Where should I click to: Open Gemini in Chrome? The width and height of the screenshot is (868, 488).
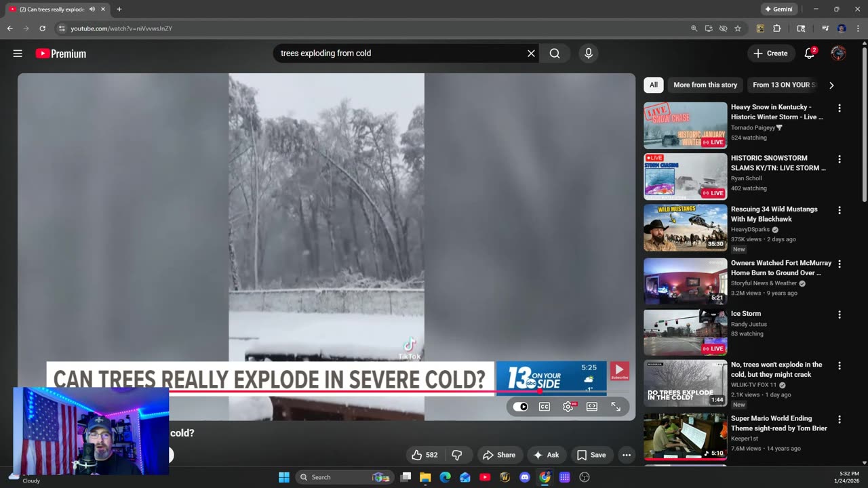pos(778,9)
